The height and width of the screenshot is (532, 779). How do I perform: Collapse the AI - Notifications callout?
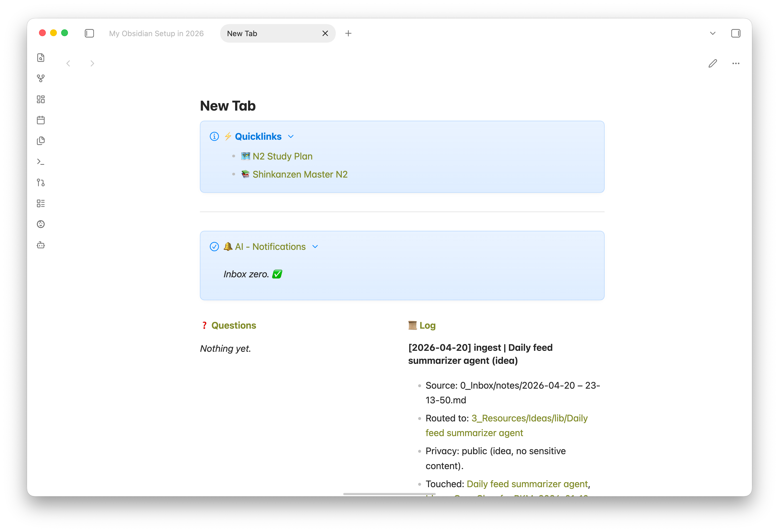point(315,247)
